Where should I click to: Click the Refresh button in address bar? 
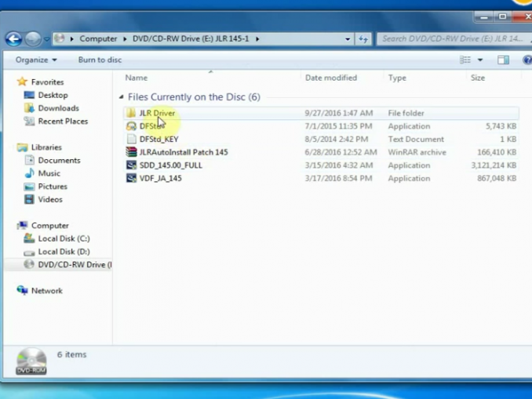tap(363, 39)
